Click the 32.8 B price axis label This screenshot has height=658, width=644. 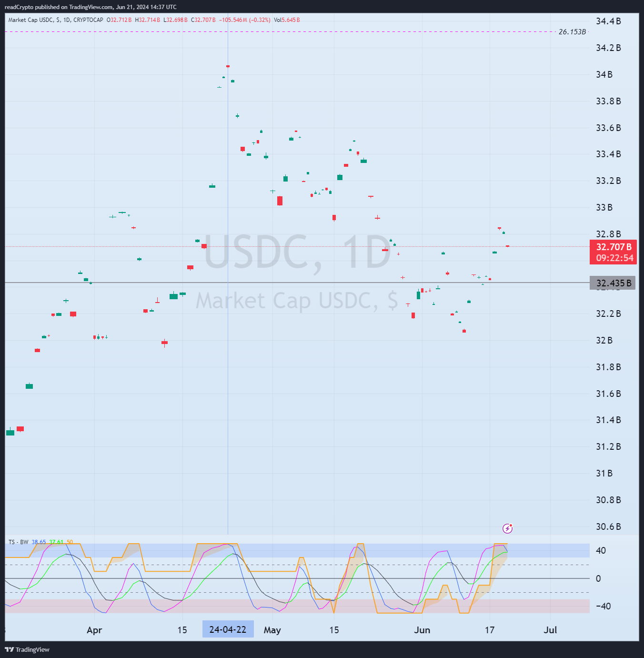click(x=608, y=234)
